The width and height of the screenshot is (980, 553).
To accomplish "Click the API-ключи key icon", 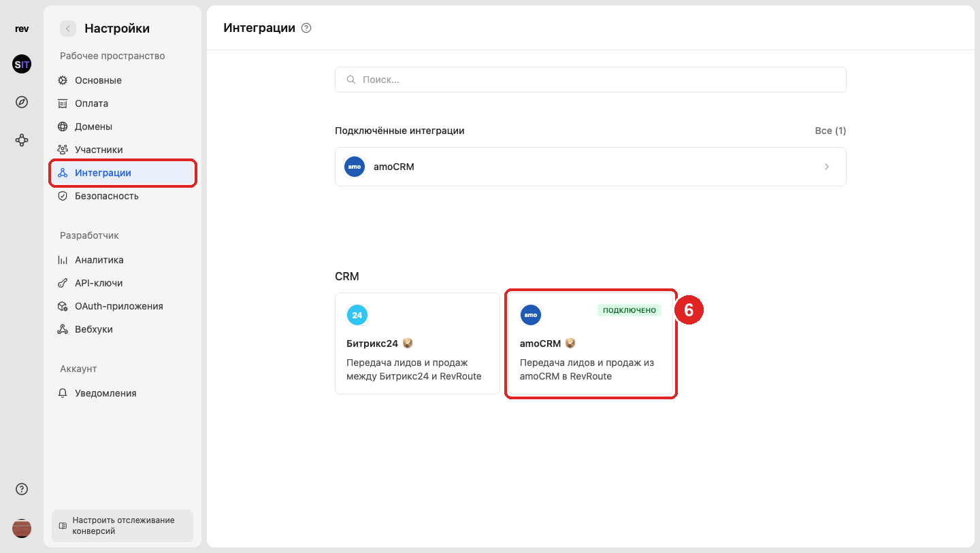I will pyautogui.click(x=63, y=283).
